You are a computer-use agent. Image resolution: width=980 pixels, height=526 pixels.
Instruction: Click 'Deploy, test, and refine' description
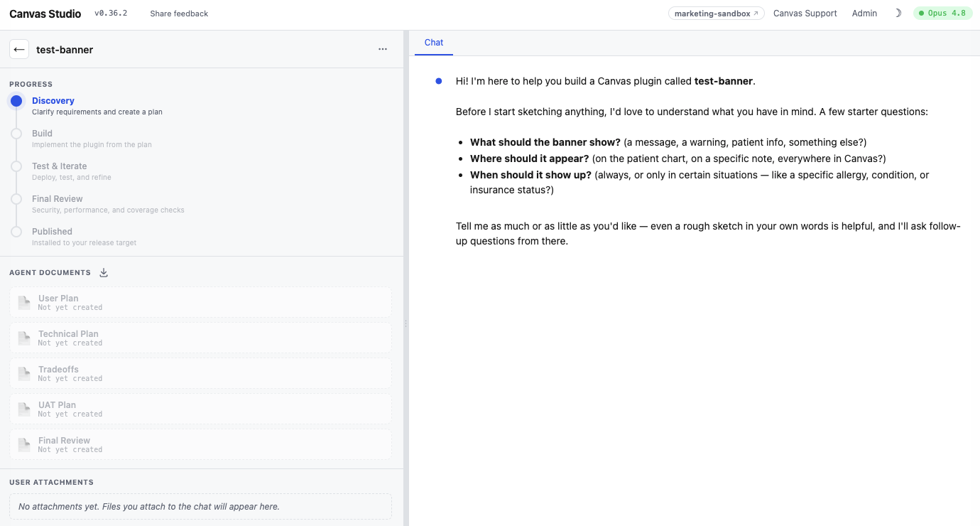(72, 178)
